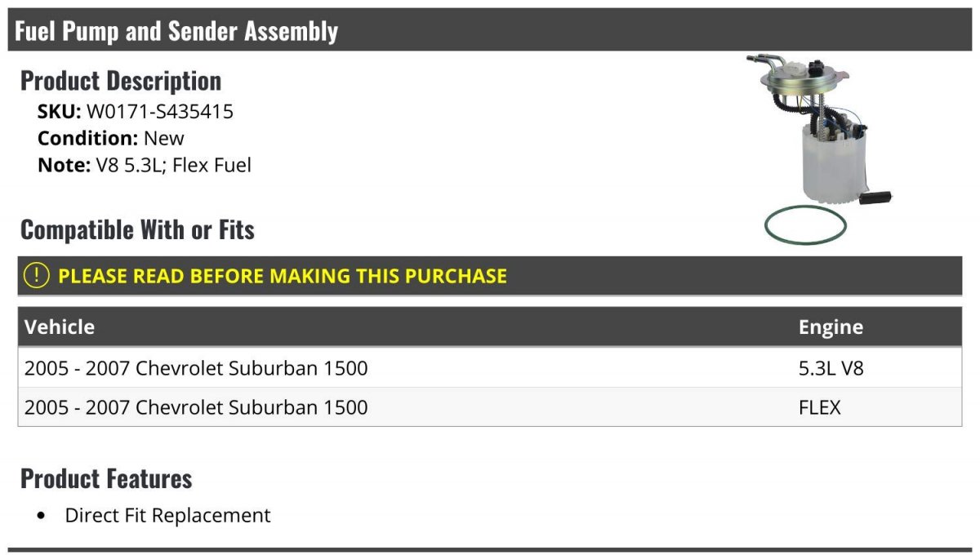Click the 5.3L V8 engine cell
The width and height of the screenshot is (980, 560).
click(x=831, y=368)
